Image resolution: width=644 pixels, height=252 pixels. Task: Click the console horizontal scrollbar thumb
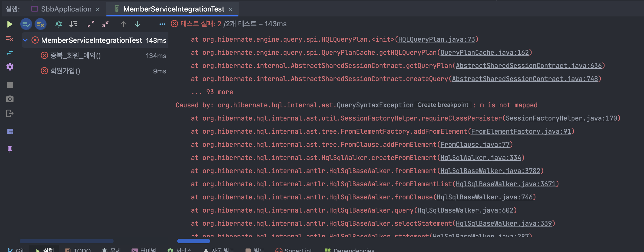tap(194, 241)
